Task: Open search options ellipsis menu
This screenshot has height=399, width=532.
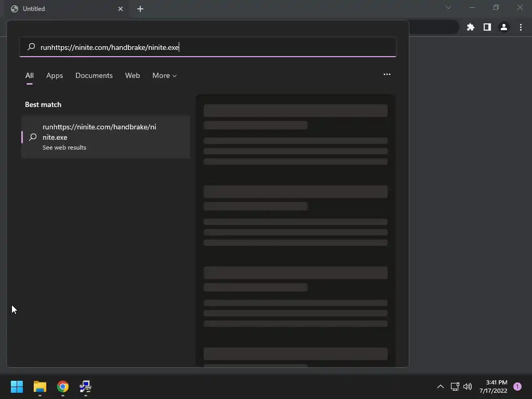Action: (387, 74)
